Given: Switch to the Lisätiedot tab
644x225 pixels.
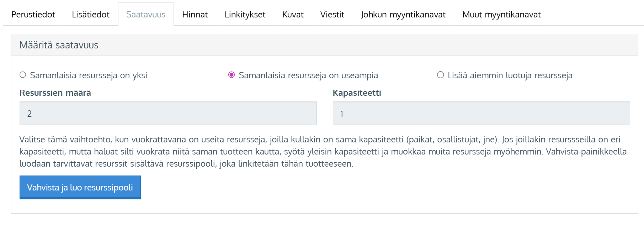Looking at the screenshot, I should pos(91,15).
